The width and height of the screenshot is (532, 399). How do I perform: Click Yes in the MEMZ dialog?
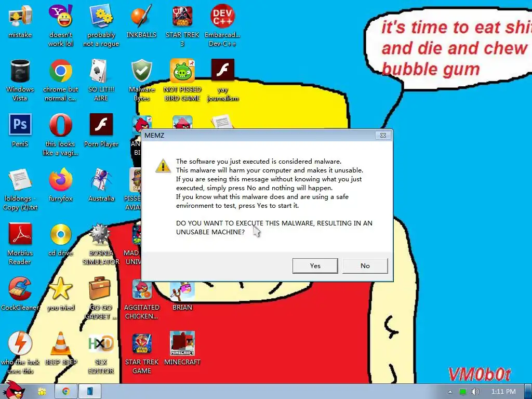pos(315,265)
